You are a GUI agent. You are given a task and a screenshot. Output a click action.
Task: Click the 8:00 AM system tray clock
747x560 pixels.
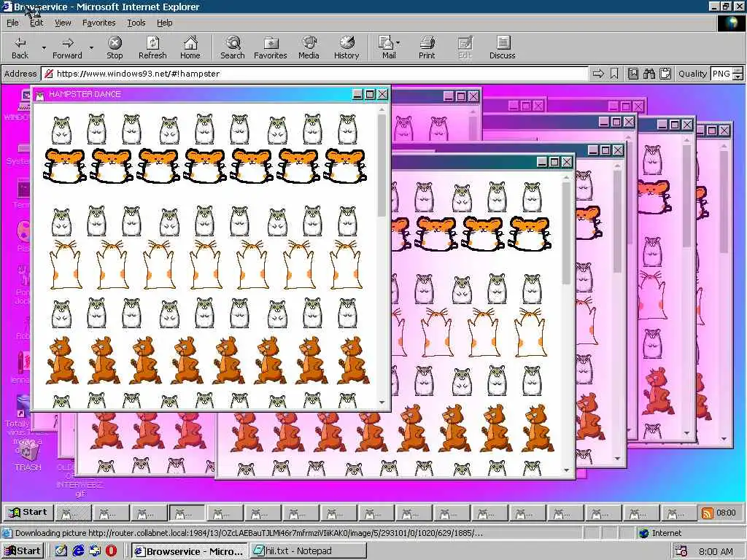click(x=716, y=551)
